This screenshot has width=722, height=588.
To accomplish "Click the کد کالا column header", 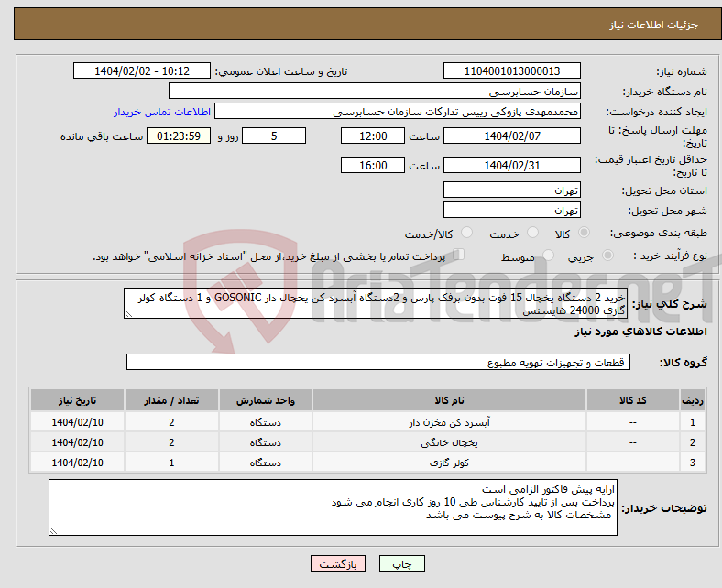I will 633,400.
